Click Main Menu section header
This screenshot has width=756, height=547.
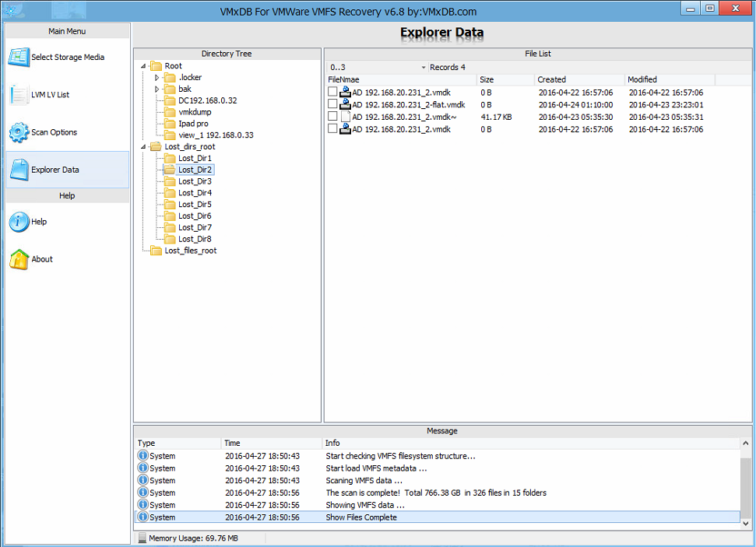tap(67, 31)
